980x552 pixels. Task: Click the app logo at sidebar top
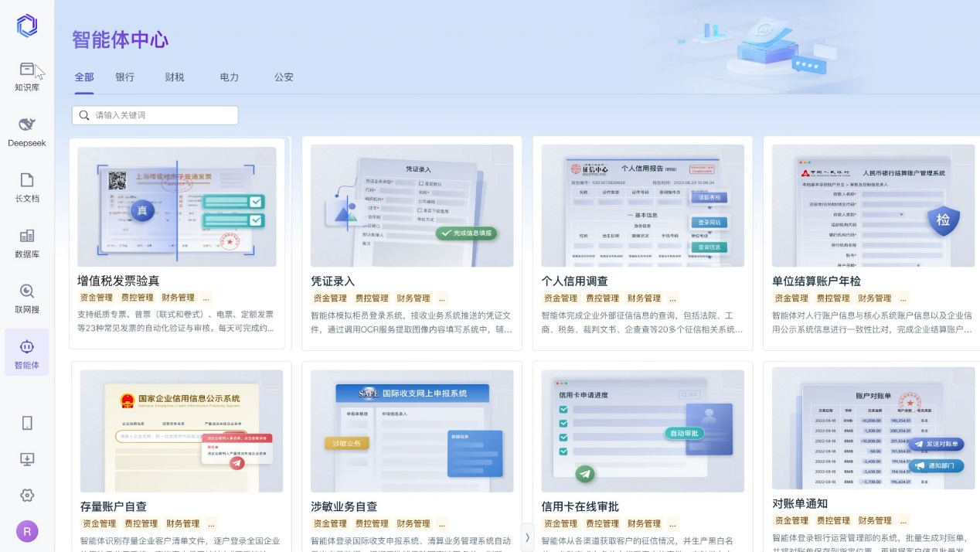click(x=26, y=25)
